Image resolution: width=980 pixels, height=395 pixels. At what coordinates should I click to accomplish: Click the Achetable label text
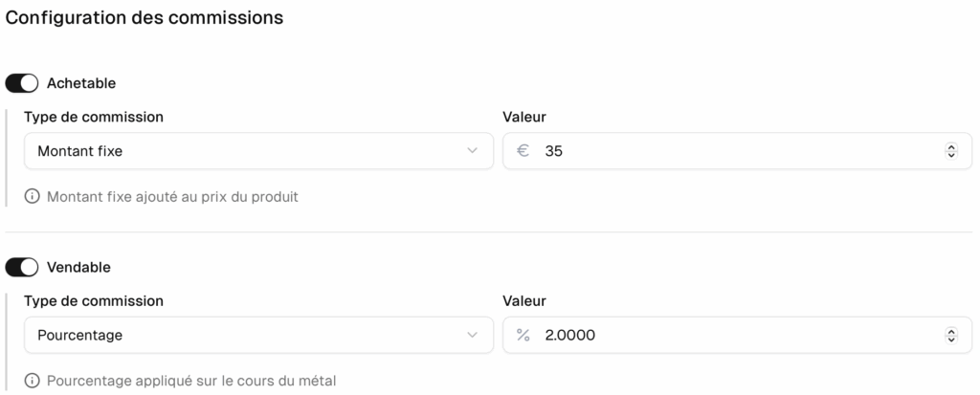(x=81, y=83)
